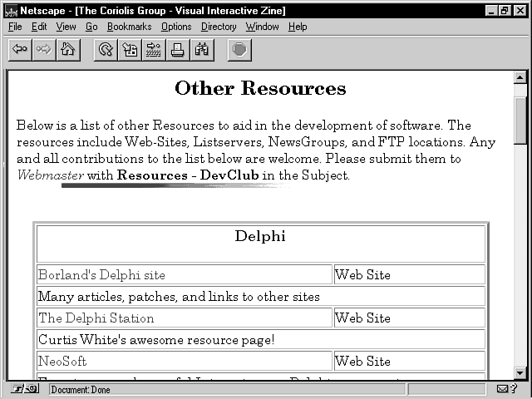The image size is (532, 399).
Task: Visit The Delphi Station link
Action: [x=96, y=318]
